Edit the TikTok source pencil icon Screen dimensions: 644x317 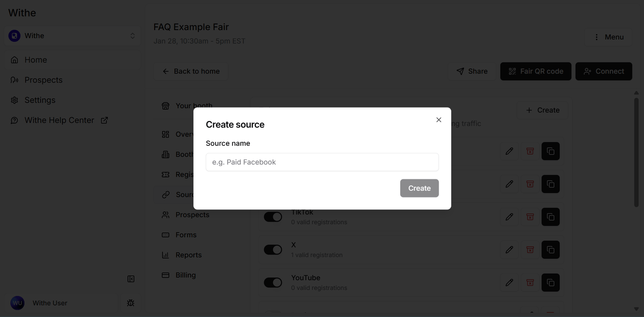[509, 217]
